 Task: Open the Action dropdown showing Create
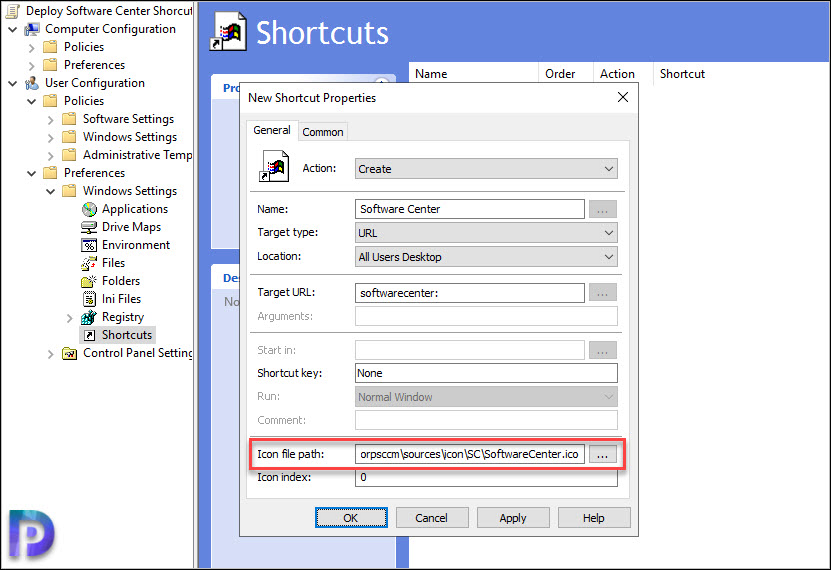[x=486, y=169]
